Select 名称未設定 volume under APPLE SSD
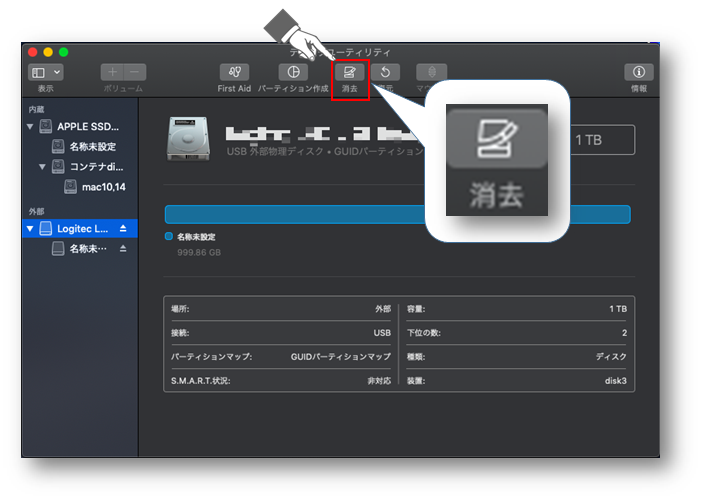Image resolution: width=702 pixels, height=500 pixels. 84,146
